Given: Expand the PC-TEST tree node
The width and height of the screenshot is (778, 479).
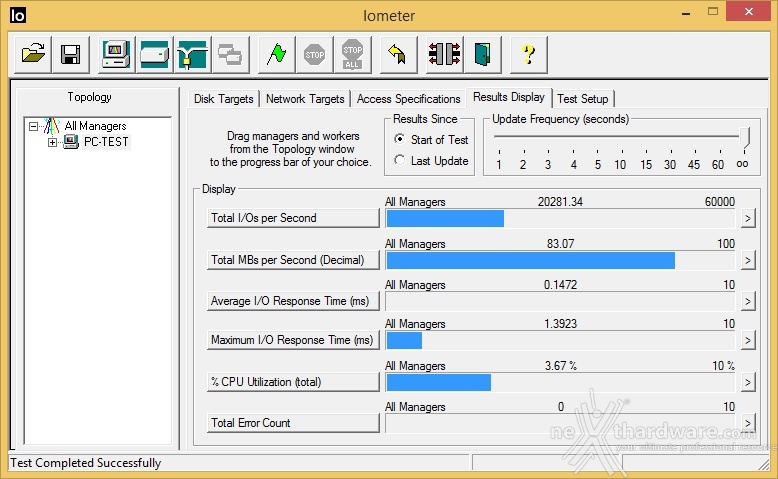Looking at the screenshot, I should coord(52,142).
